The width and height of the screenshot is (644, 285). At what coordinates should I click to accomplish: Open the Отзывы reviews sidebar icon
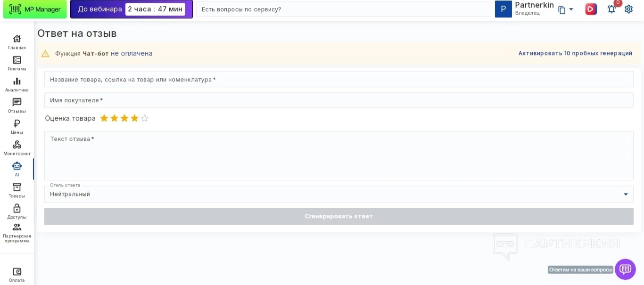[x=17, y=102]
